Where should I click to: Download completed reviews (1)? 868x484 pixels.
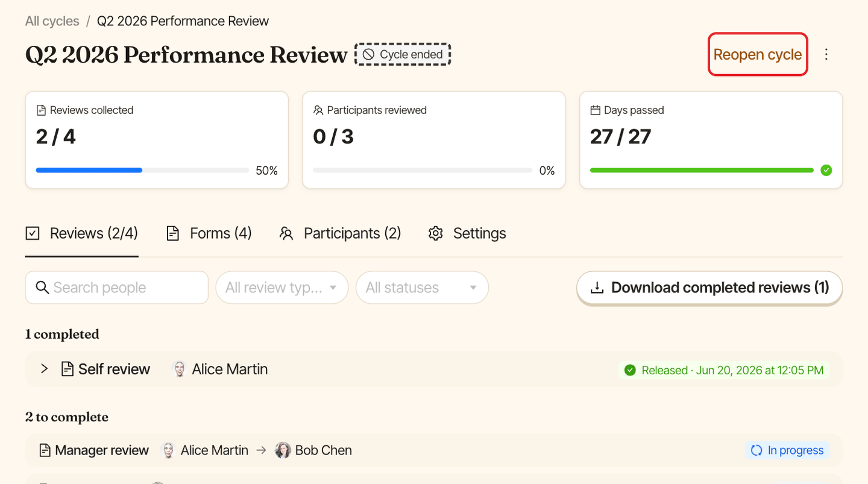[x=709, y=288]
